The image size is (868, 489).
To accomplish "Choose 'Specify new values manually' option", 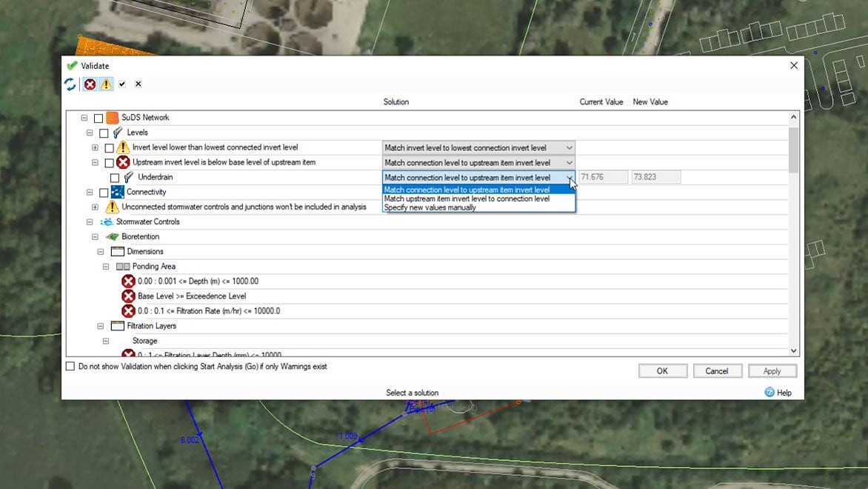I will [x=430, y=207].
